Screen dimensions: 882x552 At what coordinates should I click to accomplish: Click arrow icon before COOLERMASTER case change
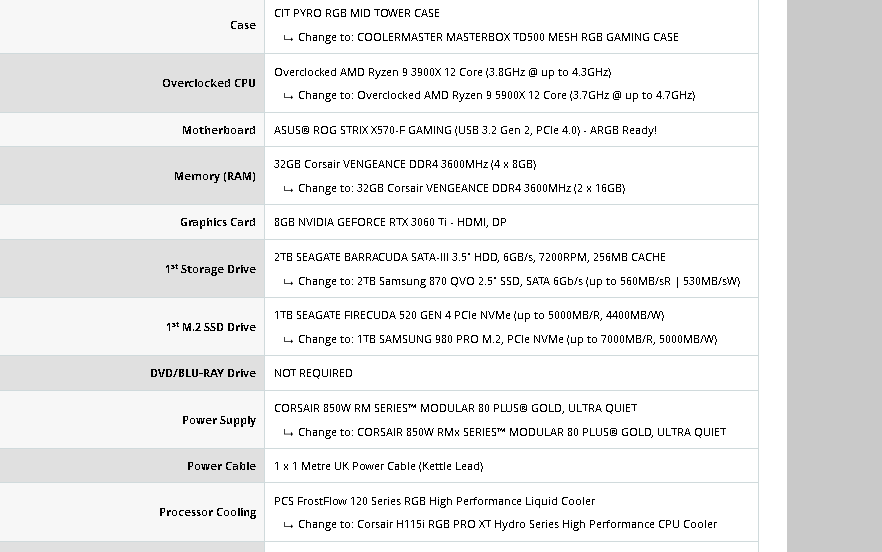(x=288, y=38)
